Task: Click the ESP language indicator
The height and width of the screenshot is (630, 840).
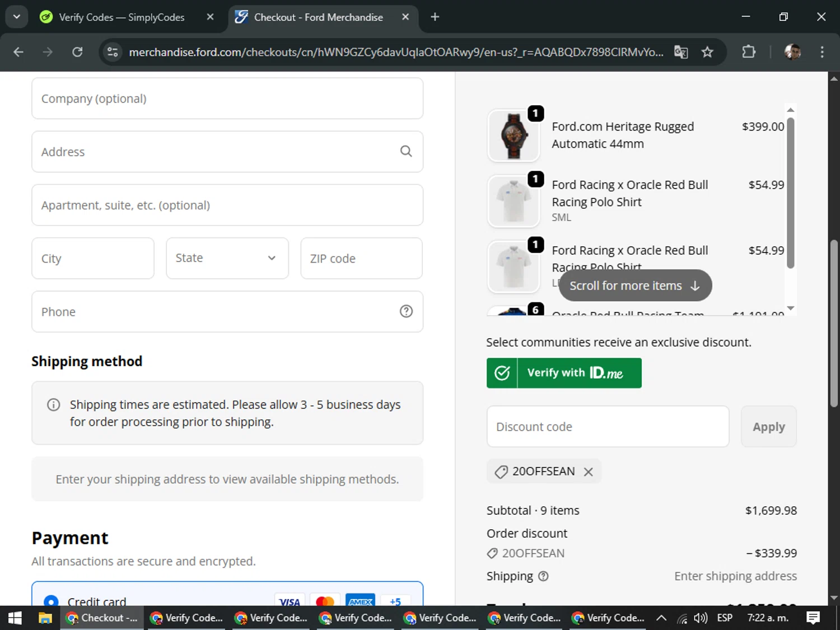Action: pos(725,618)
